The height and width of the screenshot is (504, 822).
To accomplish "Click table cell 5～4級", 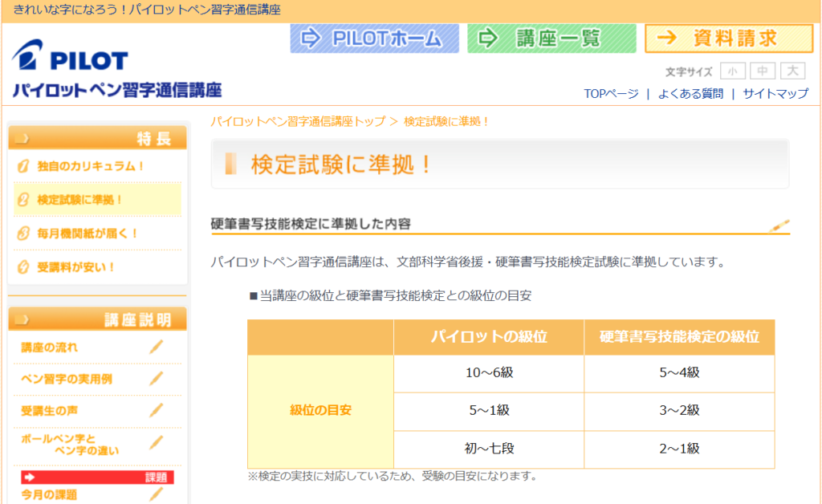I will 679,373.
